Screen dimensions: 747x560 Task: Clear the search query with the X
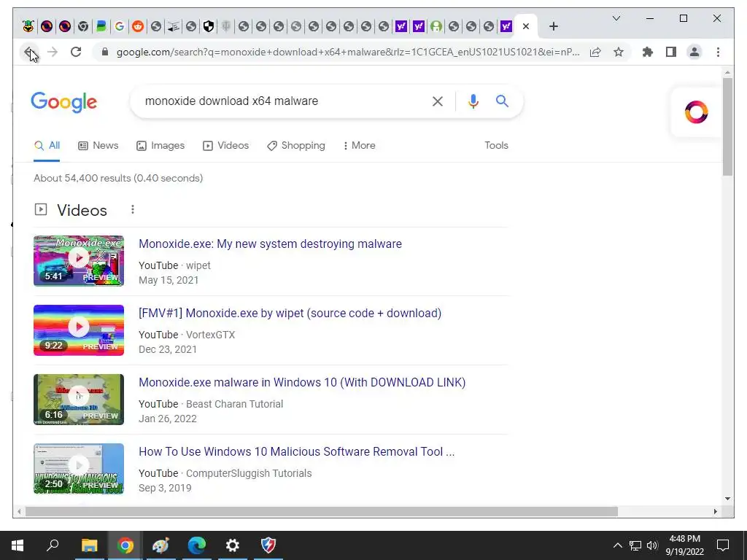(x=438, y=101)
